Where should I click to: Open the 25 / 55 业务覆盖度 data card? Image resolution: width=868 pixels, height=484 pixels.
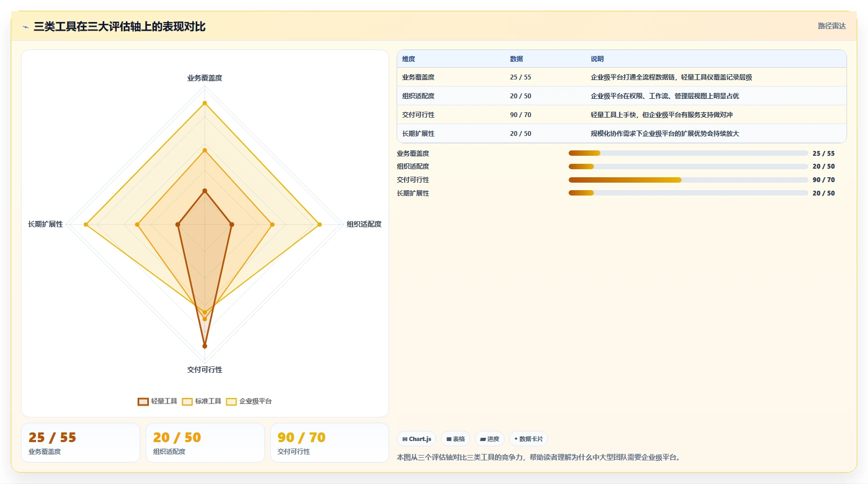[81, 443]
